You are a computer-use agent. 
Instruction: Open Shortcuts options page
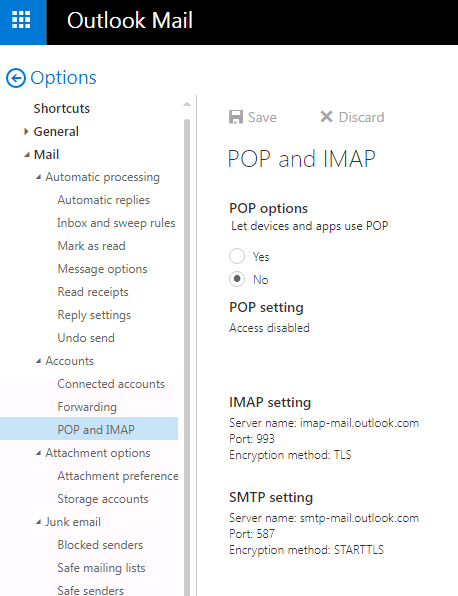62,108
